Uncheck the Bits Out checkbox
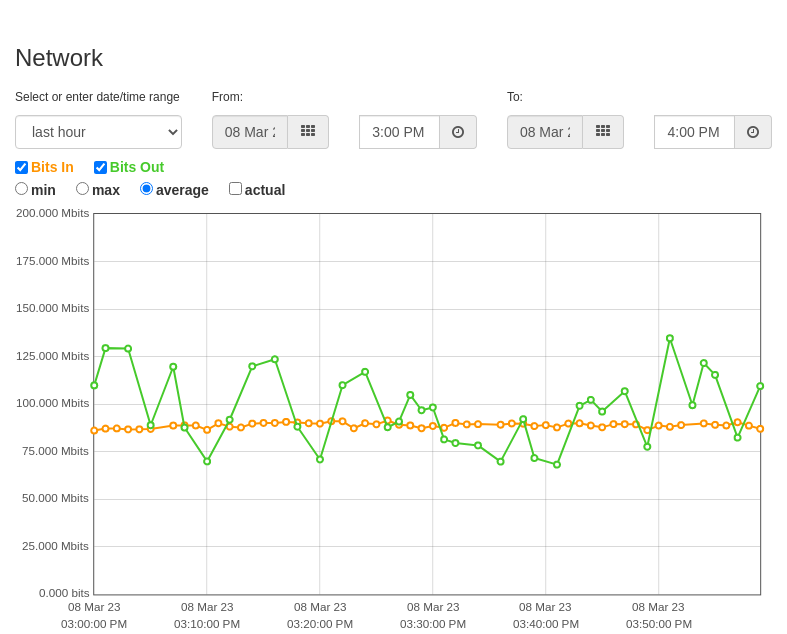Screen dimensions: 787x634 click(100, 167)
